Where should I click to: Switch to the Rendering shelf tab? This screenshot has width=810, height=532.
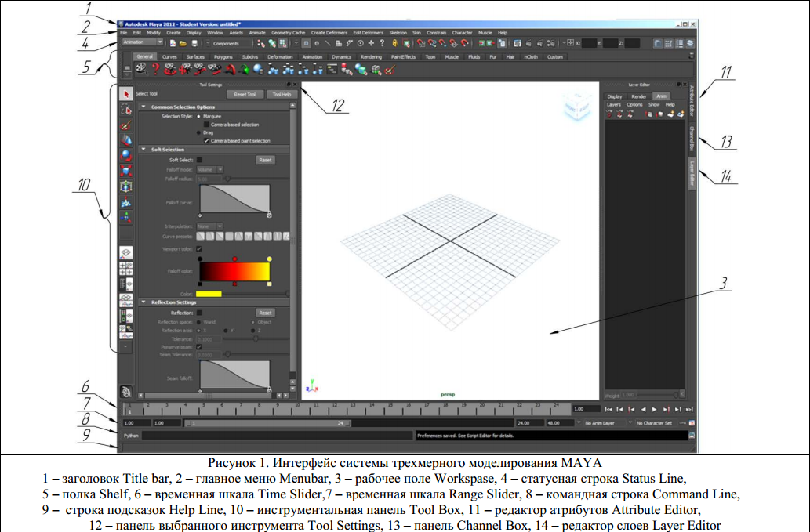371,56
